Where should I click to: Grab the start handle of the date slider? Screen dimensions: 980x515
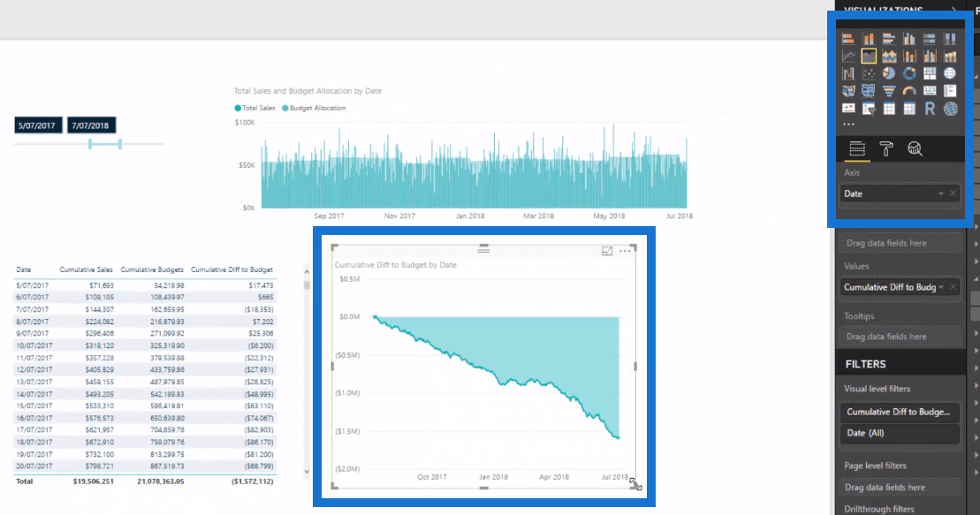(90, 144)
